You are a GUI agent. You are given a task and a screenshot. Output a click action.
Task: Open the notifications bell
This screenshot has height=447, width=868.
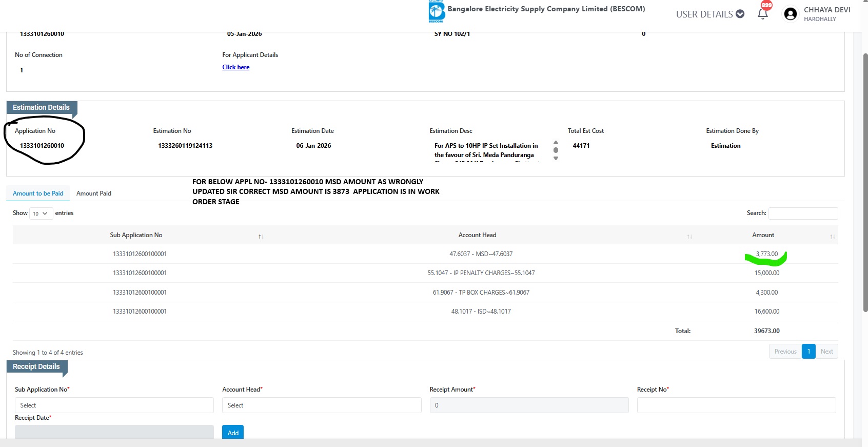tap(763, 14)
